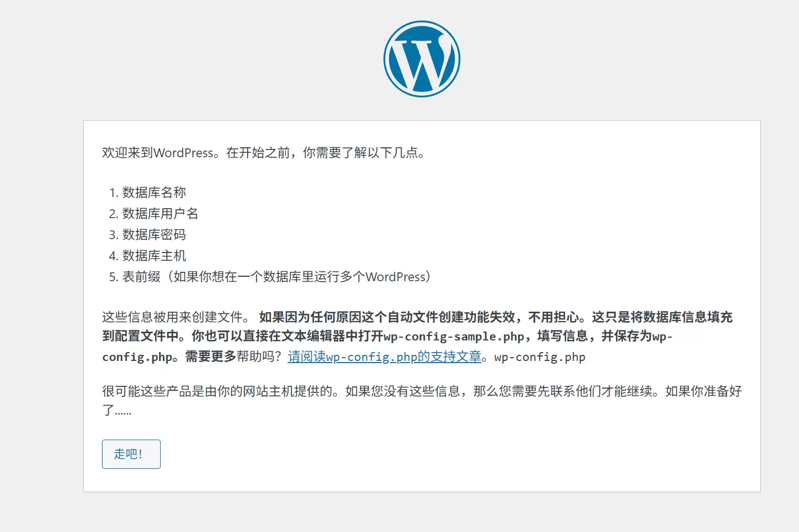Screen dimensions: 799x532
Task: Click the 了…… text above the button
Action: [x=117, y=411]
